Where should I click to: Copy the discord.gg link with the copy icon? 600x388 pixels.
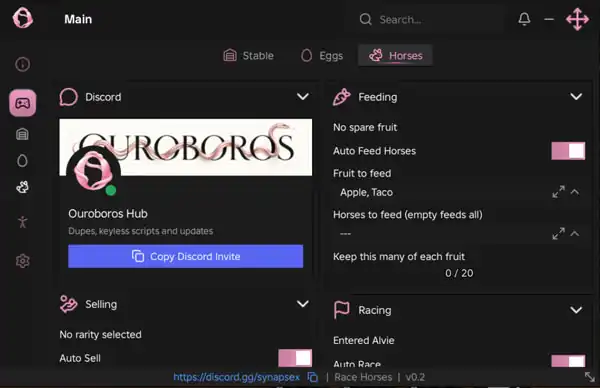tap(313, 377)
